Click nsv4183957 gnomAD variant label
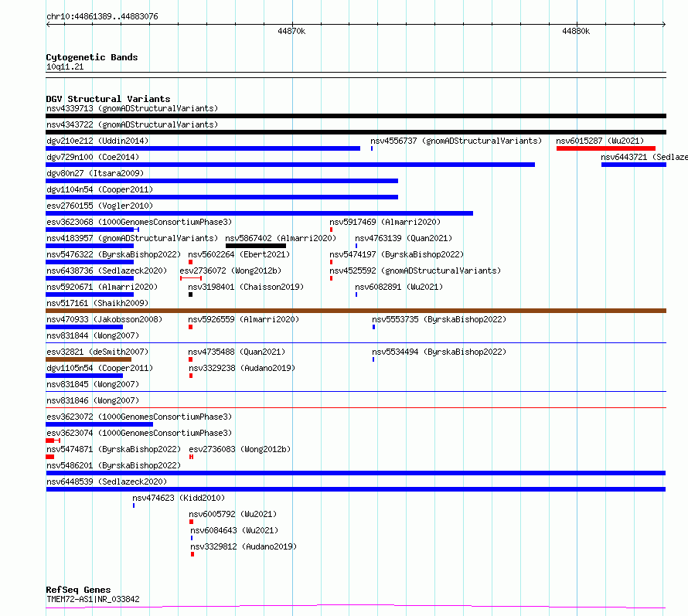Image resolution: width=688 pixels, height=616 pixels. point(132,238)
